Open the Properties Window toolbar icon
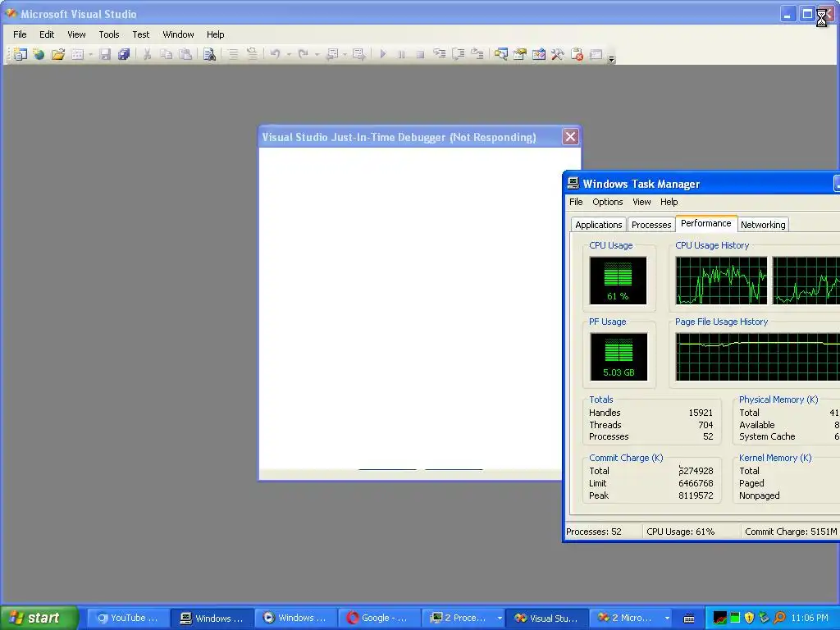The image size is (840, 630). coord(519,54)
